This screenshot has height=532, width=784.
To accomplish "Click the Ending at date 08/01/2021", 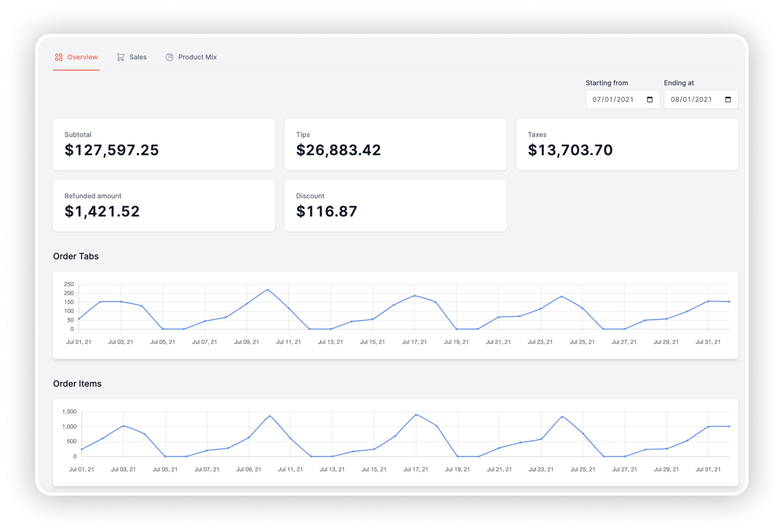I will coord(691,100).
